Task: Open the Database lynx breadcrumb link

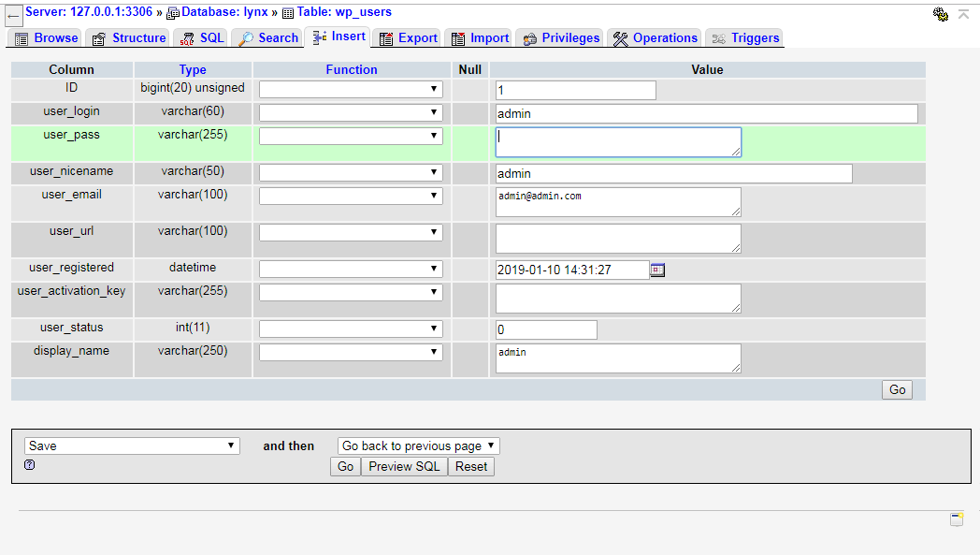Action: pyautogui.click(x=224, y=12)
